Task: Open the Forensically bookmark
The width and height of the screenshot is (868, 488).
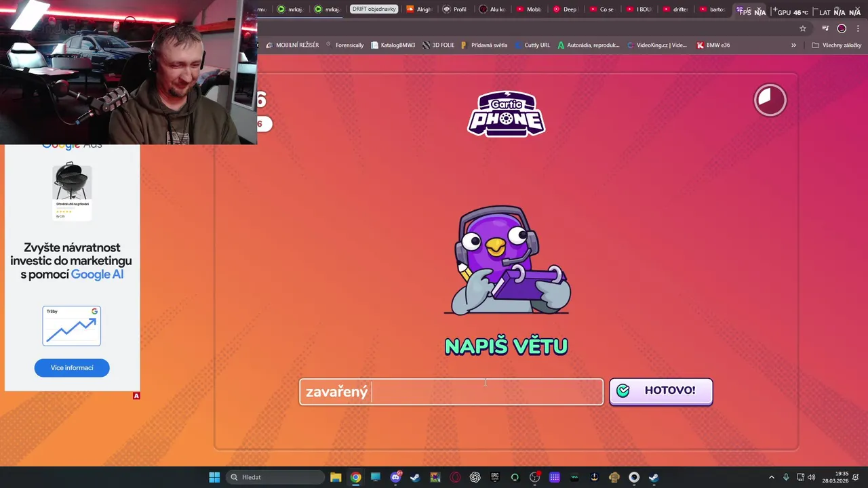Action: click(344, 45)
